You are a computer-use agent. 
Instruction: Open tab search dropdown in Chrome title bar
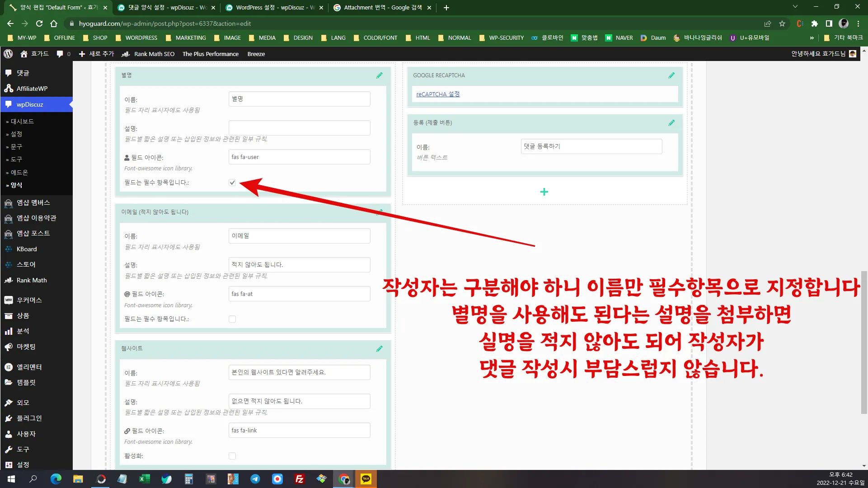coord(795,7)
